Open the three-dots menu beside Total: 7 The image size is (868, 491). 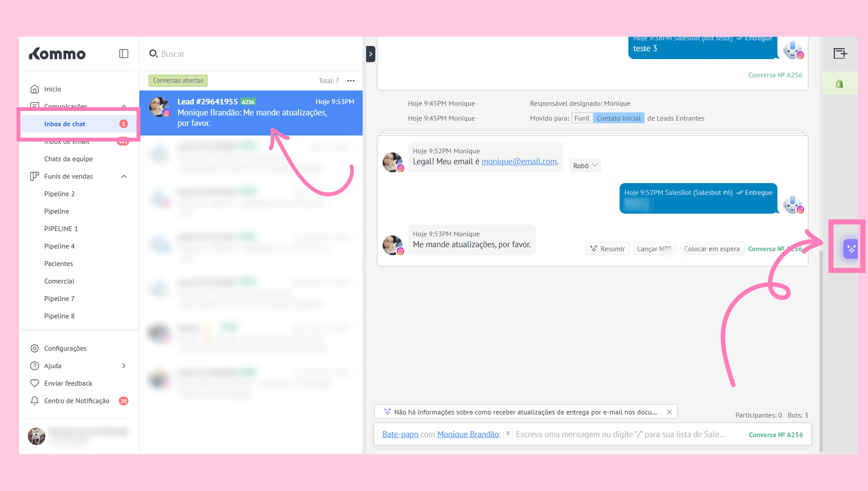[351, 81]
